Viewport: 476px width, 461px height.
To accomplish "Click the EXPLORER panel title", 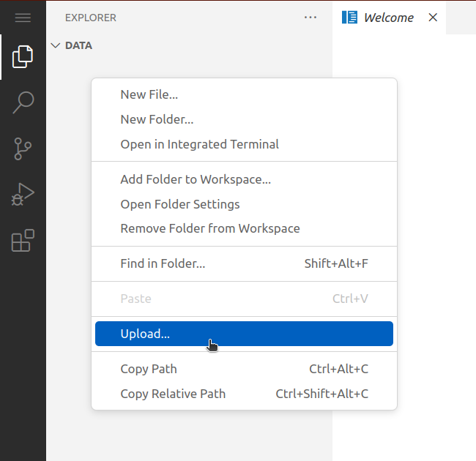I will click(x=91, y=18).
